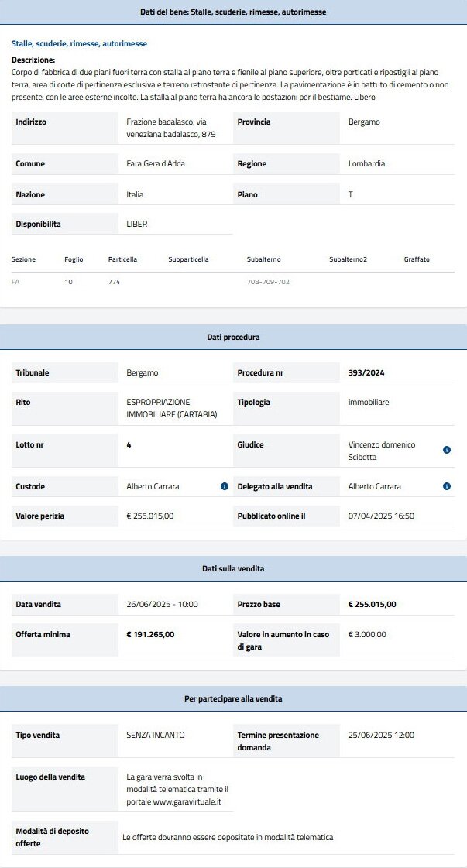Click Tipo vendita value 'SENZA INCANTO'
Viewport: 467px width, 868px height.
tap(156, 735)
